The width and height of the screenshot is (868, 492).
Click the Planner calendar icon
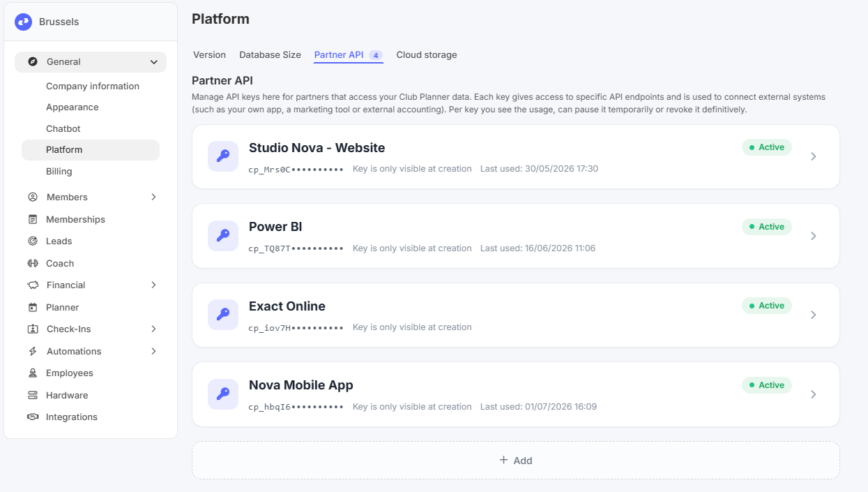point(33,307)
